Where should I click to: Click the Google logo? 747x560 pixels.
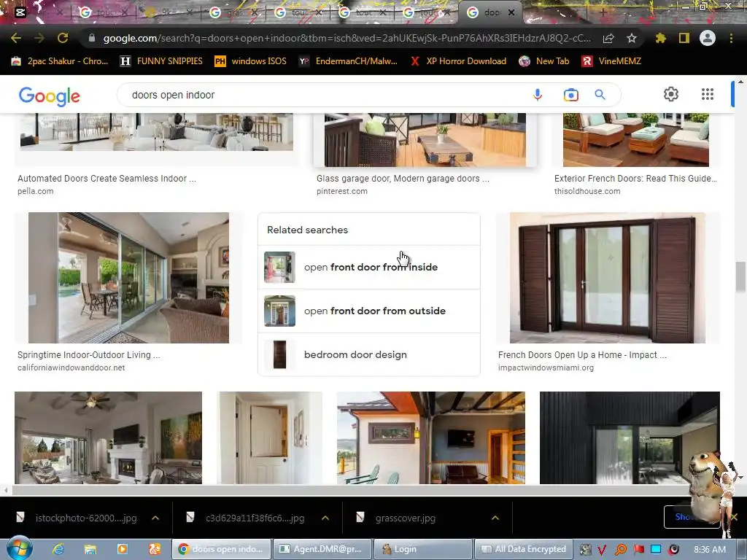[50, 96]
